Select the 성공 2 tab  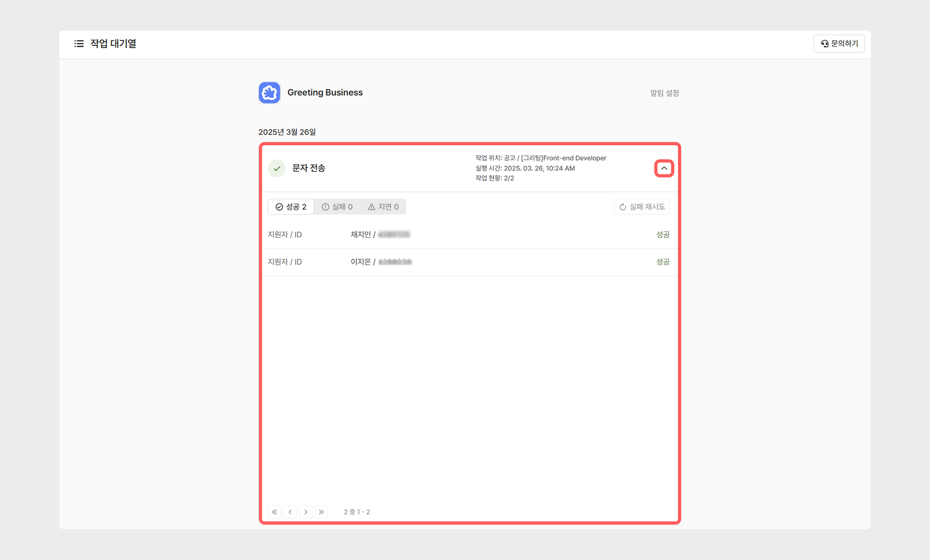click(x=291, y=207)
